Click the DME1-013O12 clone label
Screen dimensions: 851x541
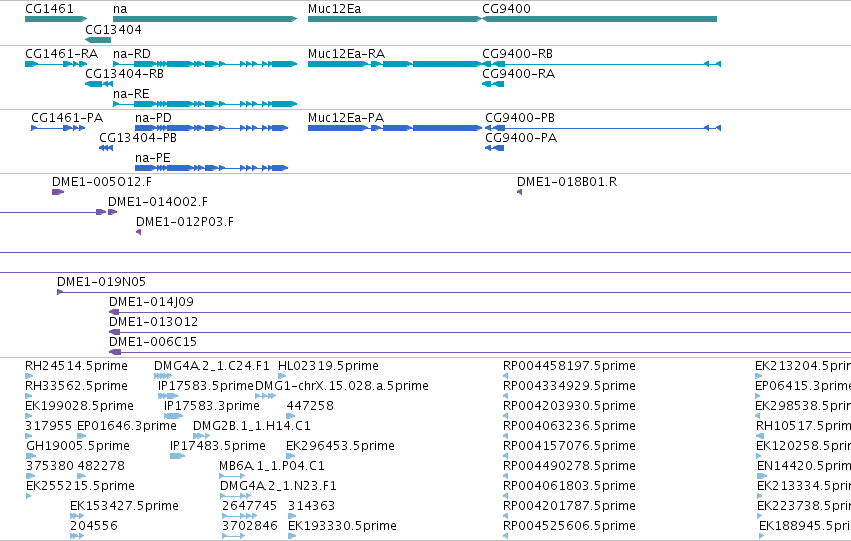[x=154, y=322]
